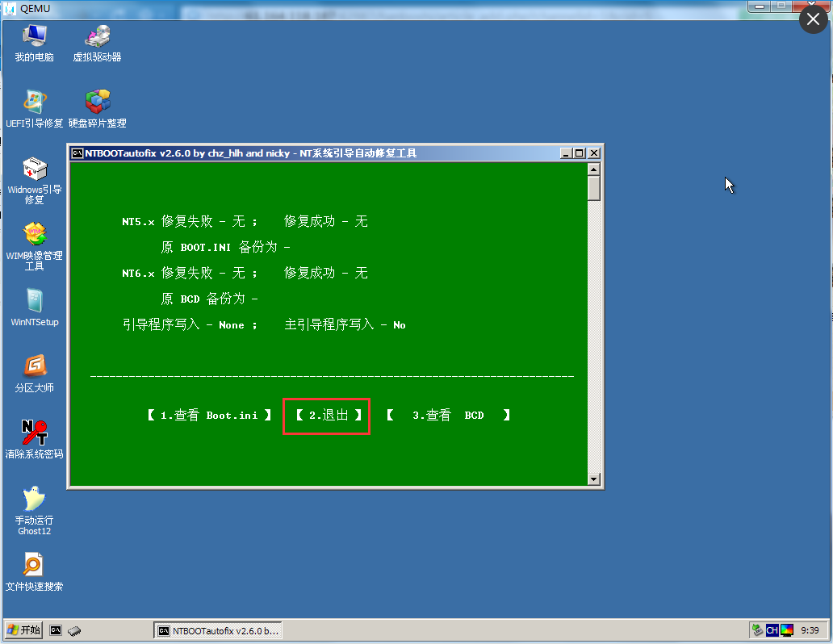Open 手动运行 Ghost12 desktop icon
Viewport: 833px width, 644px height.
[34, 500]
